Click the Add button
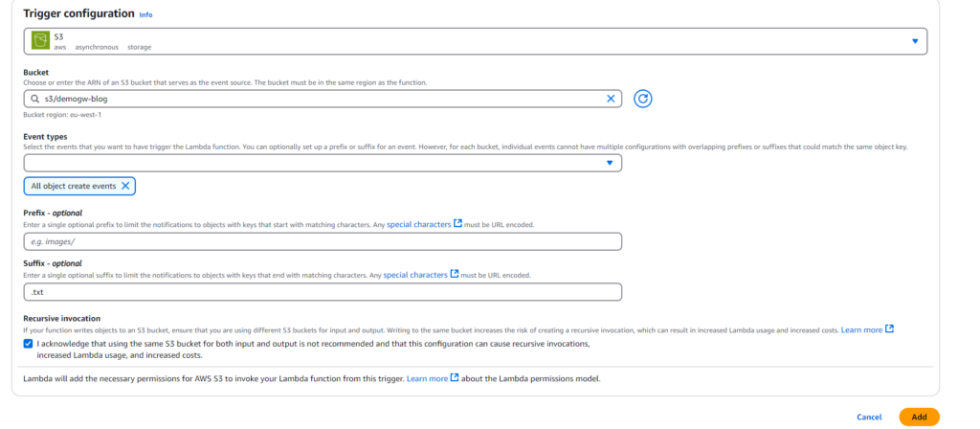 (x=919, y=417)
